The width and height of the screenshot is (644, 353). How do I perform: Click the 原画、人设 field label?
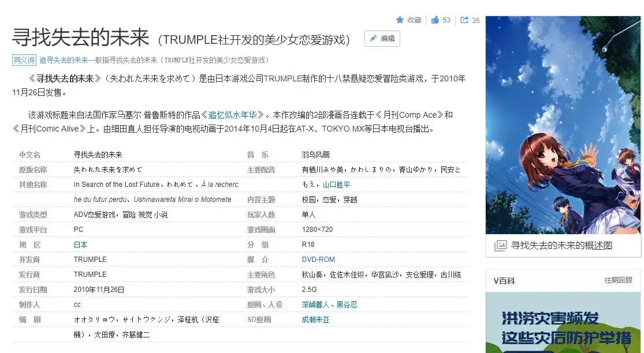tap(265, 305)
